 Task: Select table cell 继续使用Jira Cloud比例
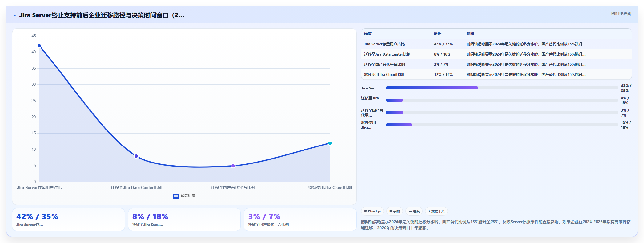tap(384, 75)
